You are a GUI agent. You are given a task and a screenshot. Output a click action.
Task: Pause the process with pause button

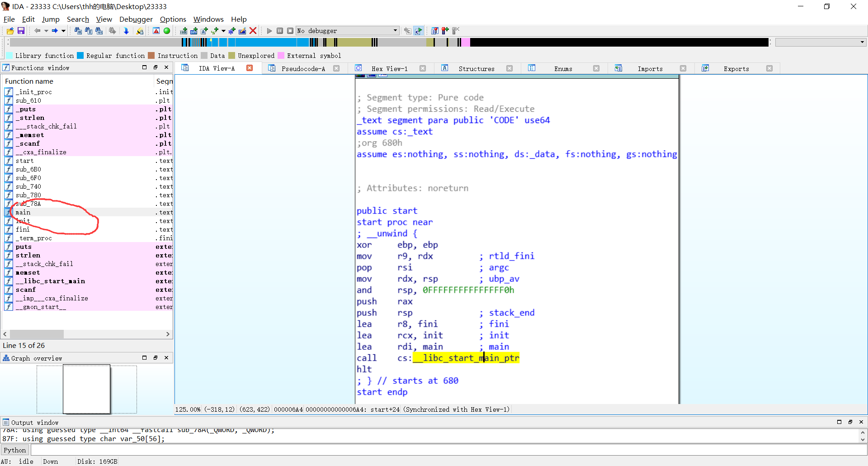pos(280,31)
